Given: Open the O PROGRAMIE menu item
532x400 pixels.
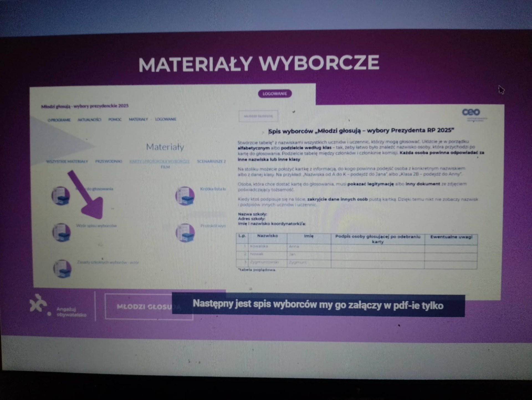Looking at the screenshot, I should [x=59, y=120].
